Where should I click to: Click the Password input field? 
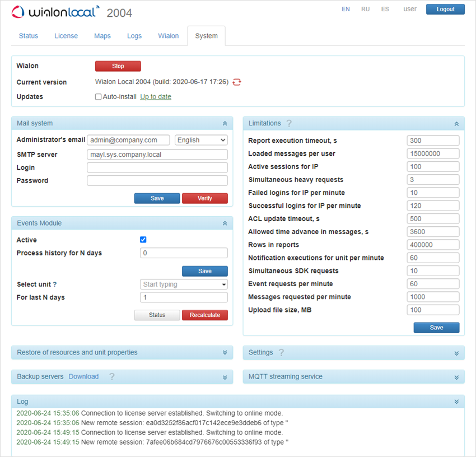point(157,181)
